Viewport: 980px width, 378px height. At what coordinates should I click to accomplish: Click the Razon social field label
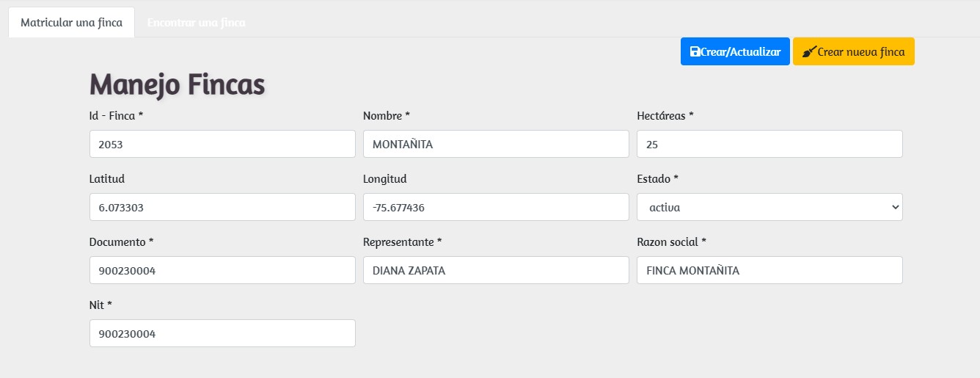click(x=671, y=242)
